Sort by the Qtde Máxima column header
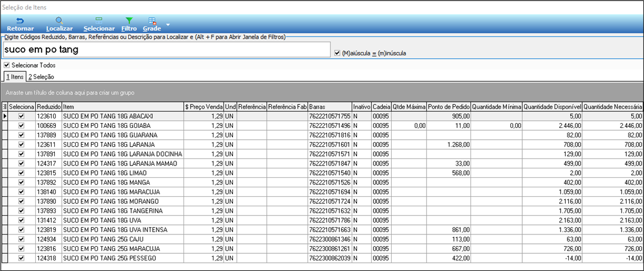Viewport: 644px width, 271px height. (x=409, y=107)
